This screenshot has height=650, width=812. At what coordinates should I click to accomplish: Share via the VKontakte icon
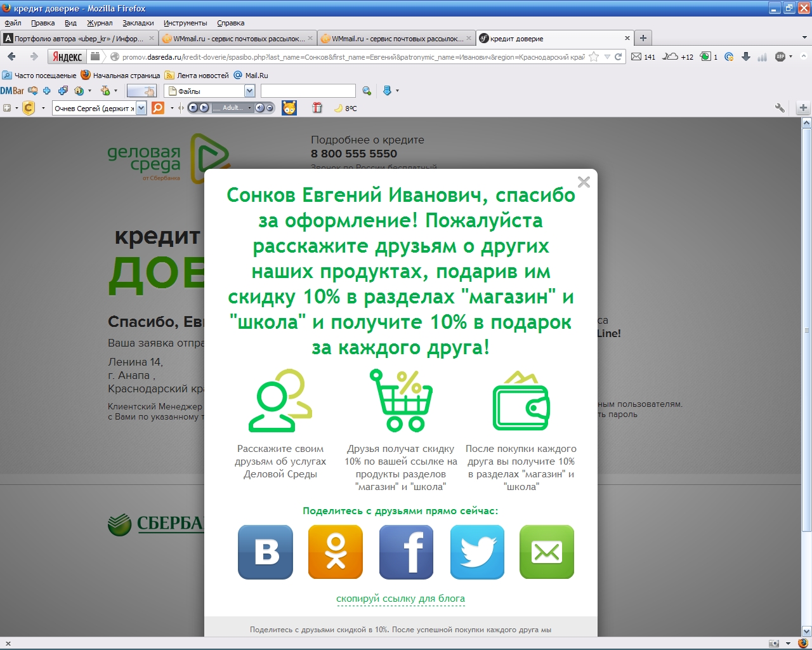[265, 552]
